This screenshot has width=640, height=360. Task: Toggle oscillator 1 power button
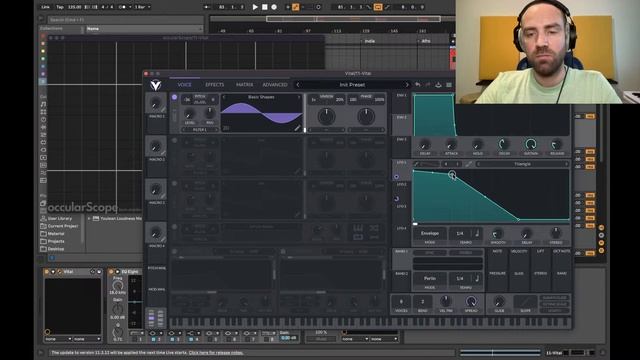click(174, 97)
